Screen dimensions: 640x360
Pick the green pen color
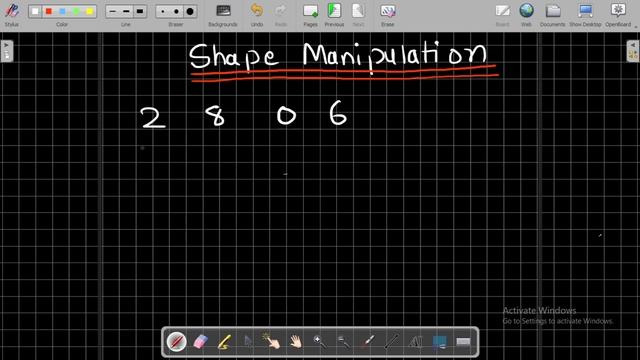[x=76, y=11]
